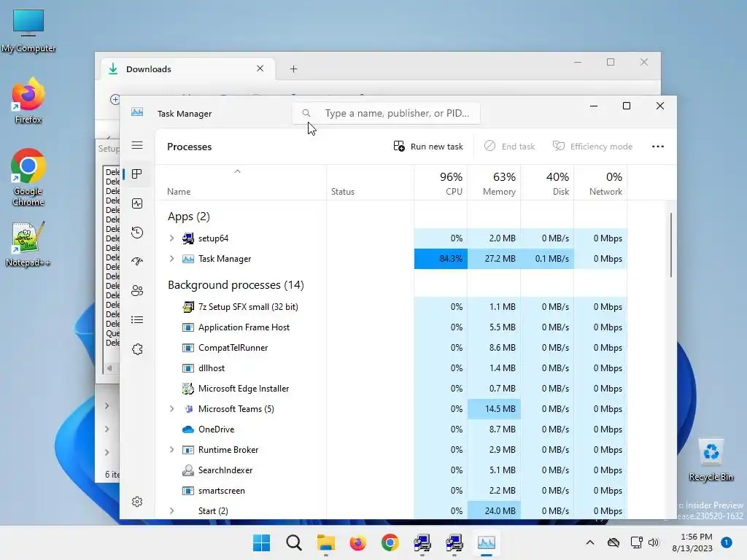The width and height of the screenshot is (747, 560).
Task: Select the Application Frame Host row
Action: (x=391, y=327)
